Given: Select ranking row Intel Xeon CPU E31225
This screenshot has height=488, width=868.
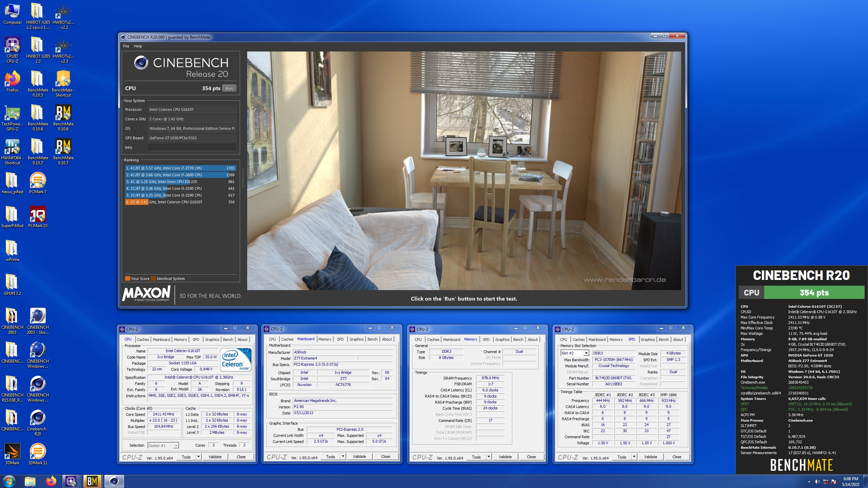Looking at the screenshot, I should click(180, 182).
